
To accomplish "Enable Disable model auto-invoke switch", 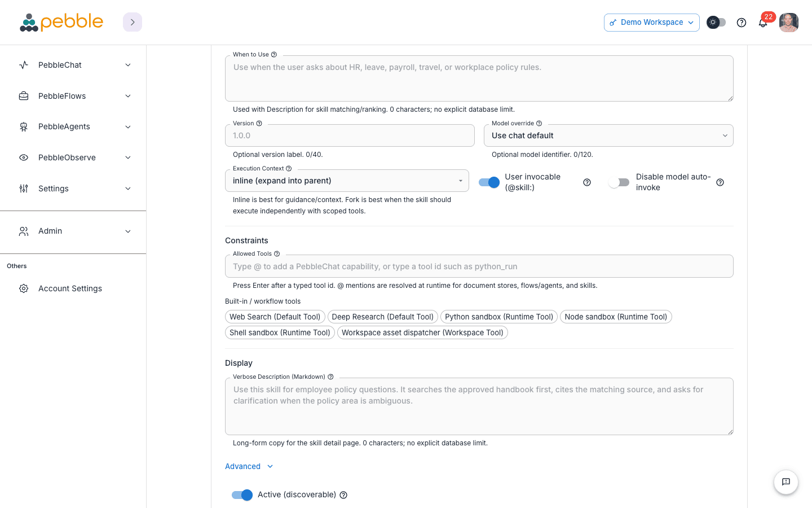I will [x=619, y=182].
